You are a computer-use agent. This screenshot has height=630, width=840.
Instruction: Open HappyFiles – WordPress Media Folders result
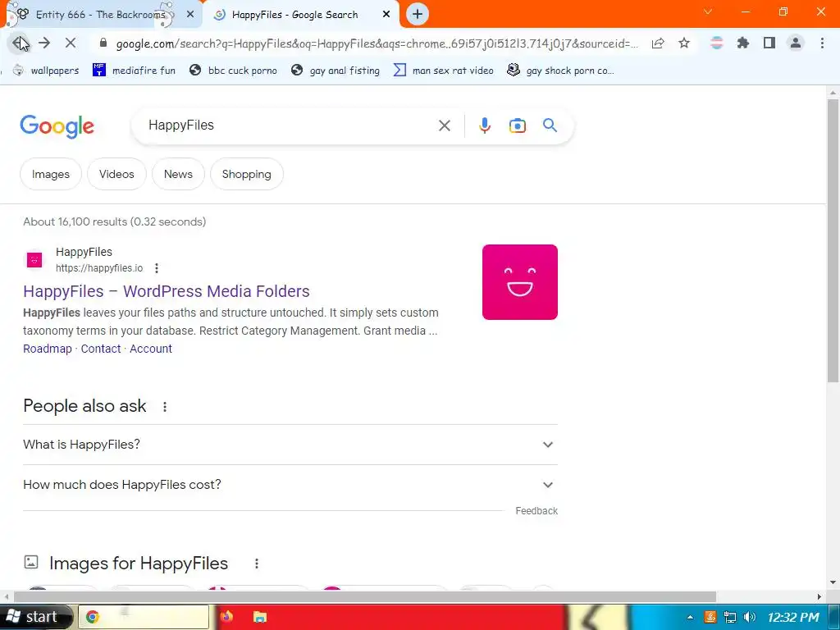click(x=166, y=291)
